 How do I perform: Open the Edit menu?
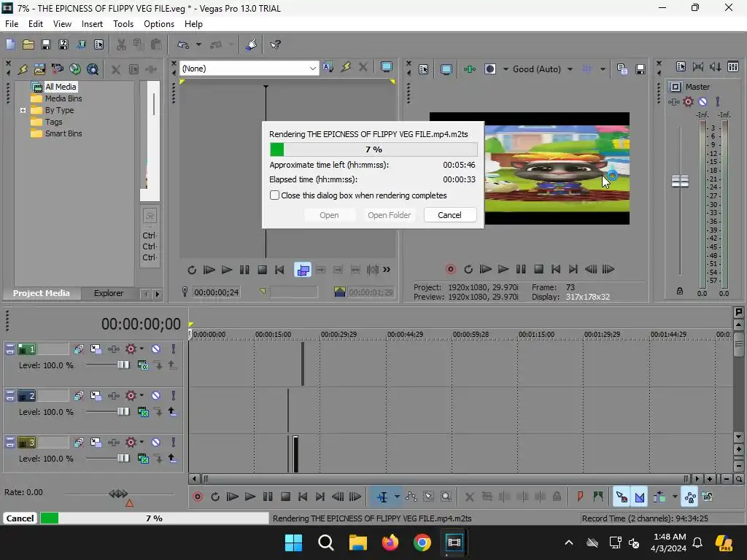click(x=35, y=24)
